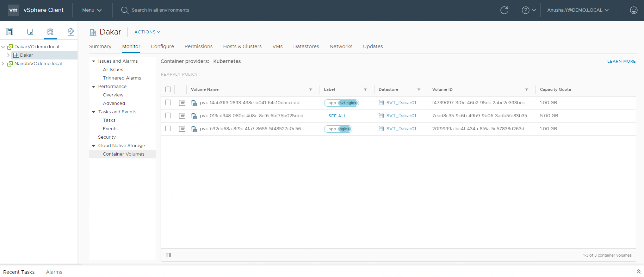Click datastore icon in pvc-013cd348 row
644x277 pixels.
[381, 116]
